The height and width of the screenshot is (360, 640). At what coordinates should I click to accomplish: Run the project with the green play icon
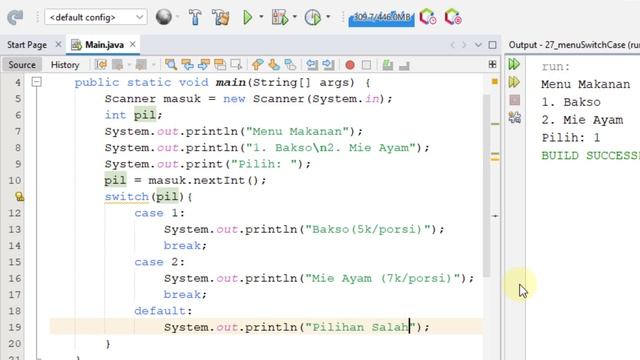247,17
